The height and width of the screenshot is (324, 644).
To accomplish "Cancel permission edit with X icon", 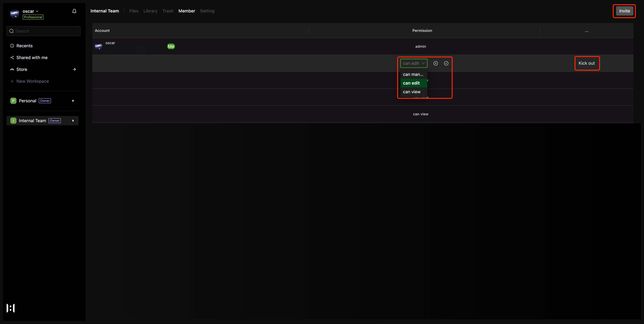I will pos(436,63).
